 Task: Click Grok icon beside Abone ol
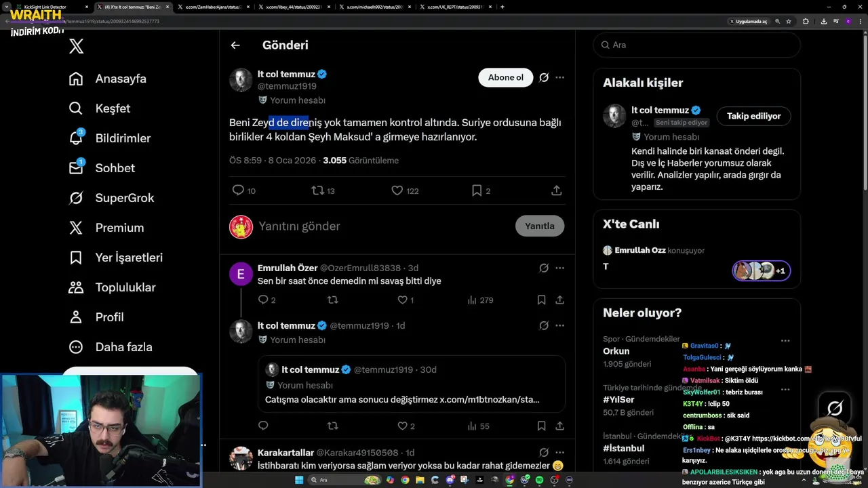(544, 77)
